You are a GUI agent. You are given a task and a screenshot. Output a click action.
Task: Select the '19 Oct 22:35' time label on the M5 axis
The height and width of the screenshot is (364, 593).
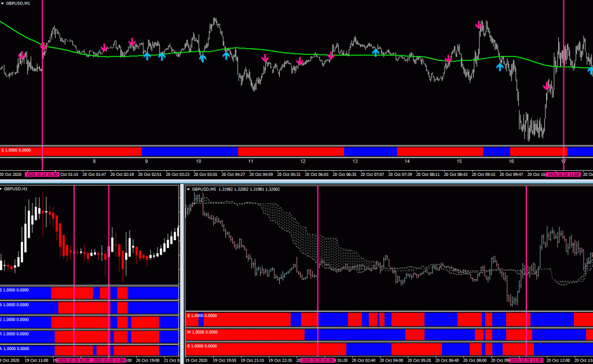[x=280, y=361]
